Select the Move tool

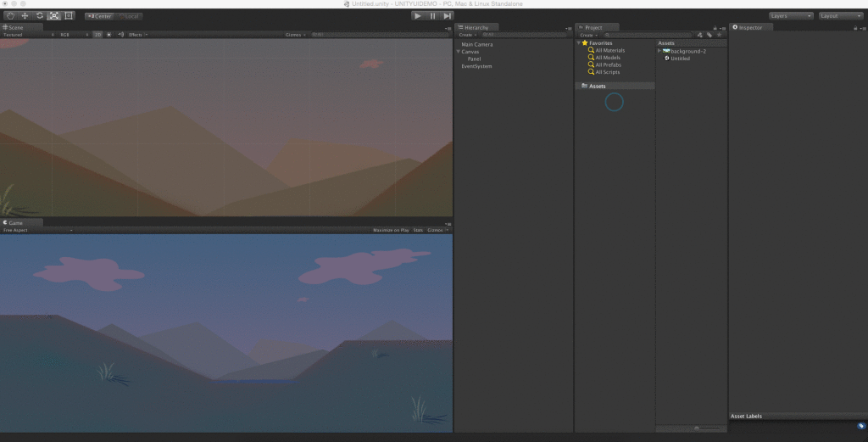(25, 16)
